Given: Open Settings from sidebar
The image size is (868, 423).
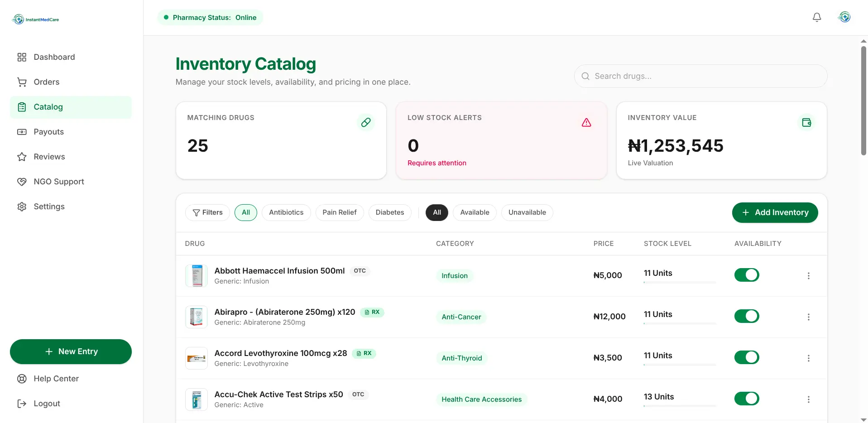Looking at the screenshot, I should point(71,207).
